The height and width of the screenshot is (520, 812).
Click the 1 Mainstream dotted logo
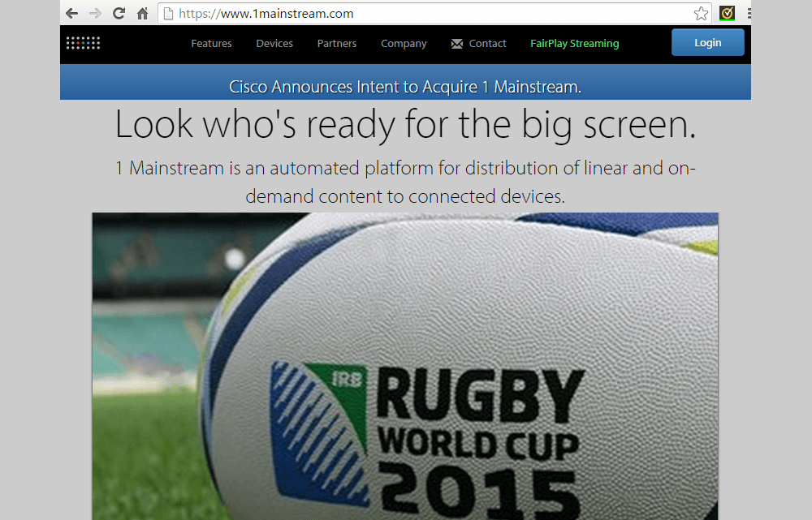[83, 43]
